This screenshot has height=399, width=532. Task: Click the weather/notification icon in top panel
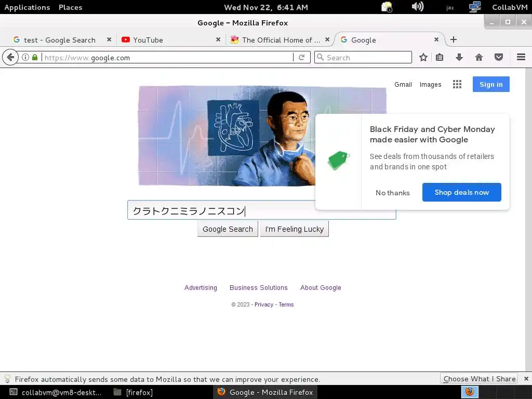coord(387,7)
